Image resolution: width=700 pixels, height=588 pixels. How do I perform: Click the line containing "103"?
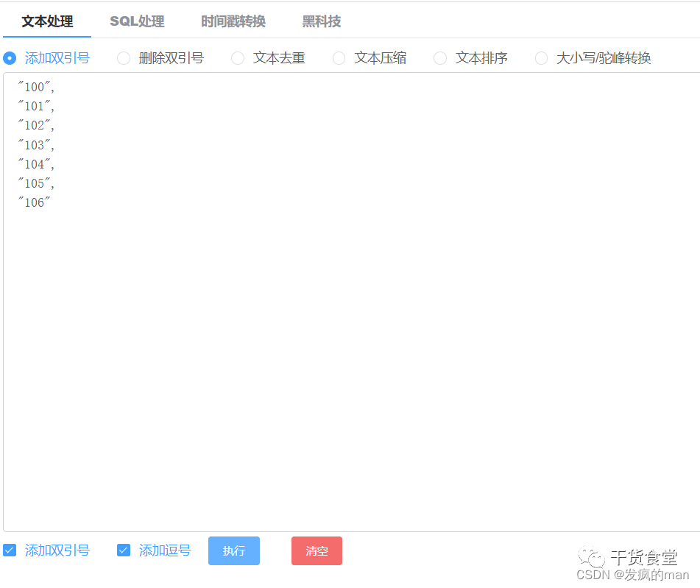(x=35, y=144)
